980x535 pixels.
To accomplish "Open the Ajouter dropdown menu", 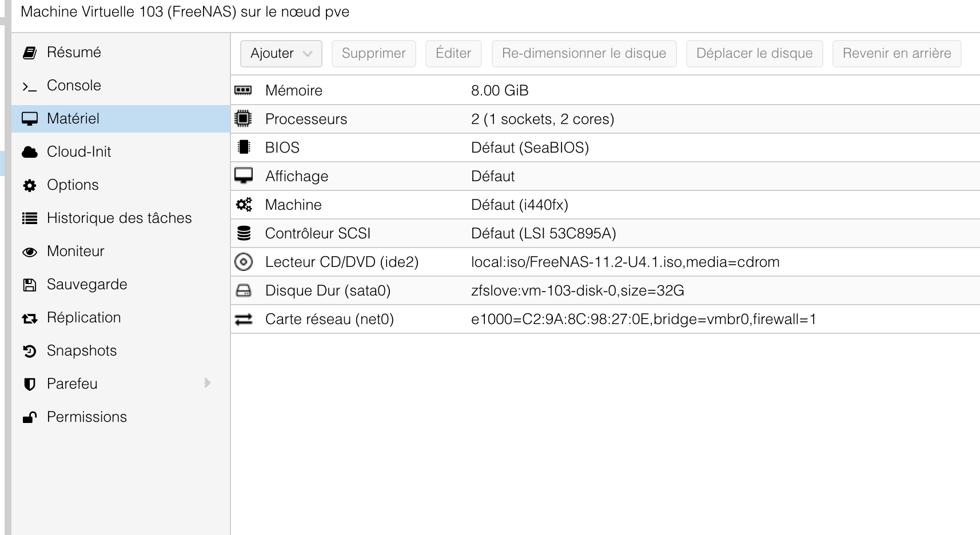I will coord(281,53).
